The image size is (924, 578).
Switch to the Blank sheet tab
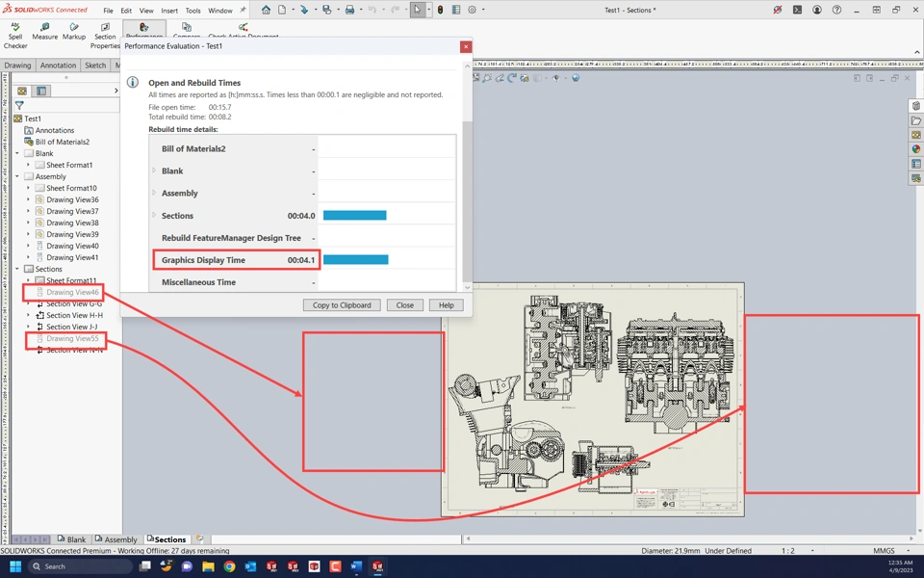tap(71, 539)
